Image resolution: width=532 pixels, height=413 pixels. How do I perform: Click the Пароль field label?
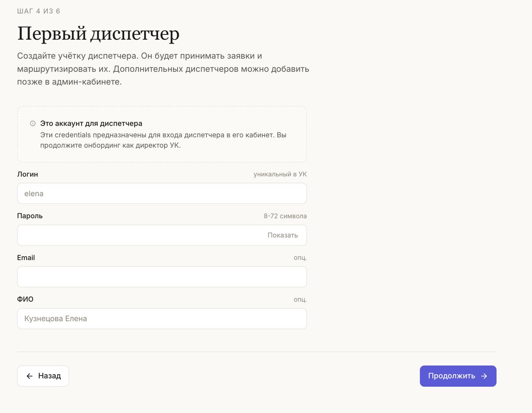(x=30, y=216)
